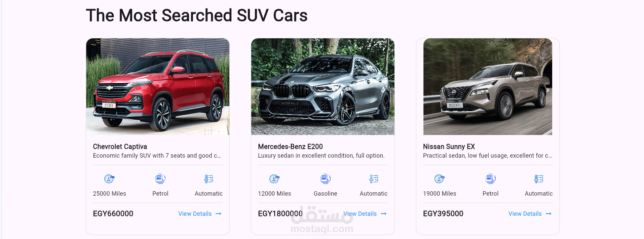644x239 pixels.
Task: Click the transmission icon on Mercedes-Benz E200 card
Action: pos(374,179)
